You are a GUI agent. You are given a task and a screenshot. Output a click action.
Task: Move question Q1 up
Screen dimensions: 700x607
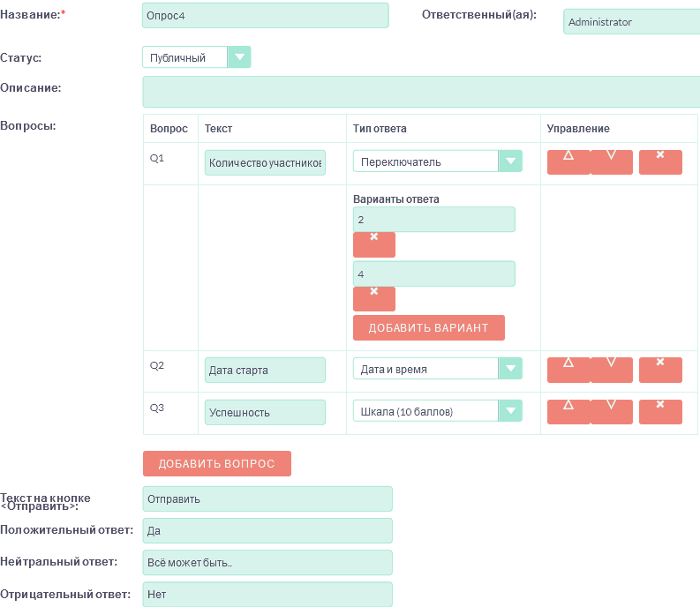click(x=568, y=162)
